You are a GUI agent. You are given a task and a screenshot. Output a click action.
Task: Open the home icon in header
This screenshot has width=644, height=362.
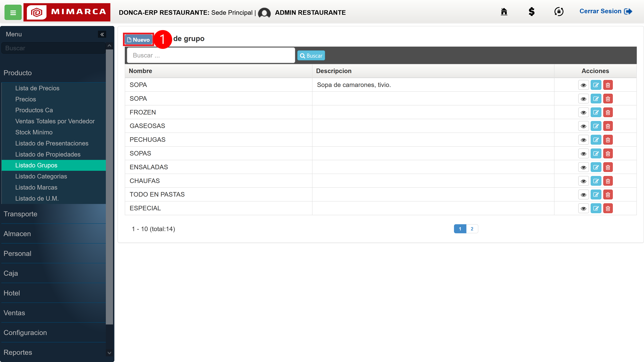[x=504, y=12]
